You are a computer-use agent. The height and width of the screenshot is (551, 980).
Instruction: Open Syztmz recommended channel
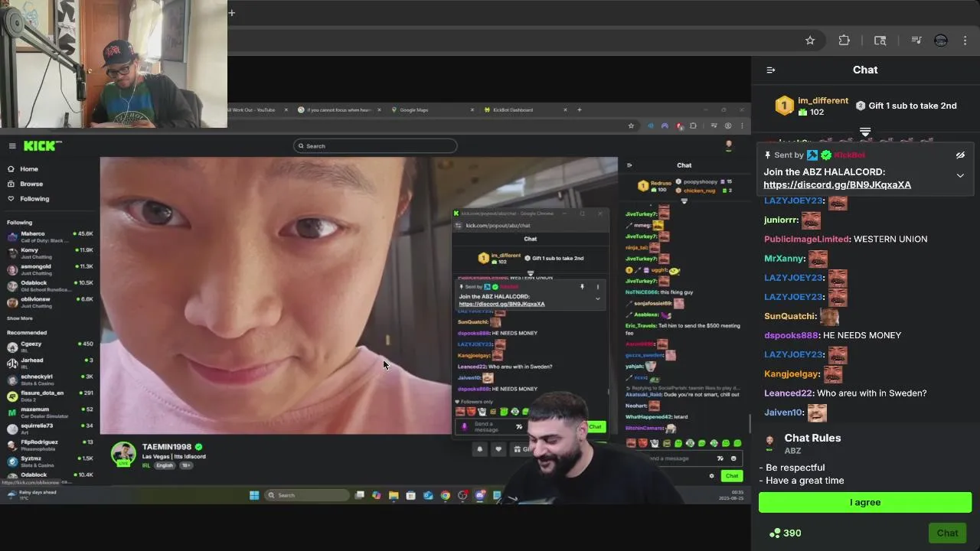[50, 461]
